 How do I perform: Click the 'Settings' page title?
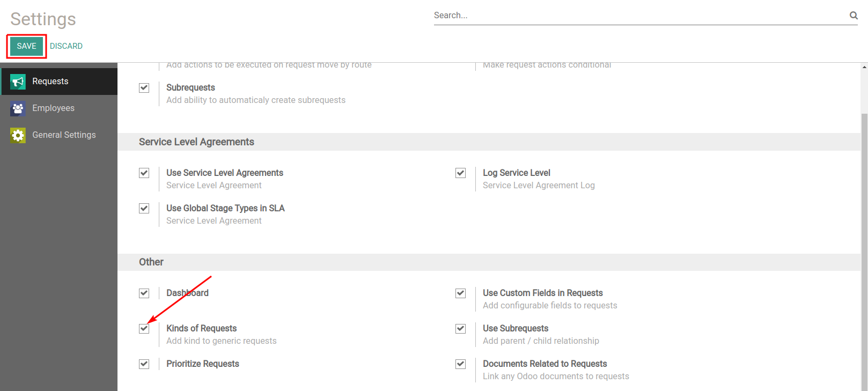click(43, 19)
